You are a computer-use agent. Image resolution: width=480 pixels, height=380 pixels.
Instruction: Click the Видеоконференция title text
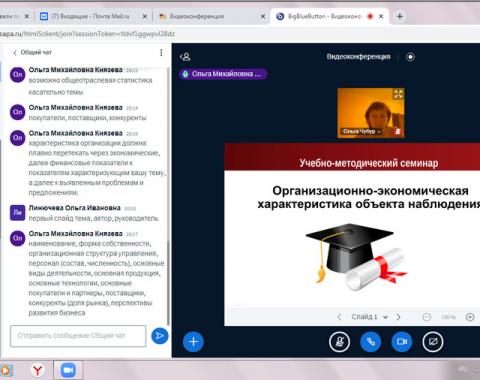358,57
